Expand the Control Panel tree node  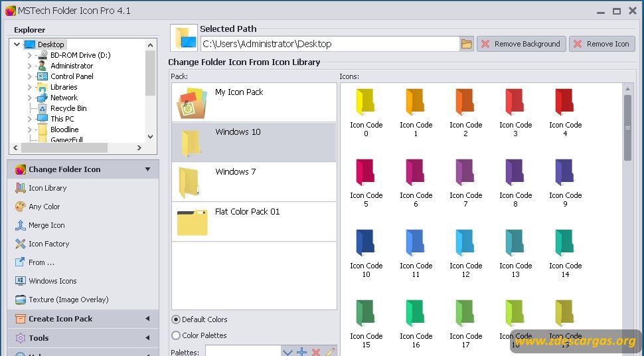[x=30, y=76]
